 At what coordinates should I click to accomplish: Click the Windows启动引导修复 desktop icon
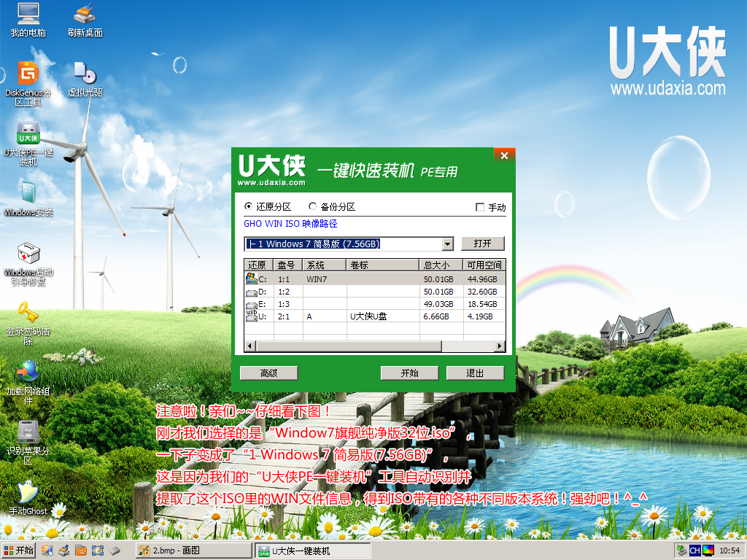click(28, 264)
